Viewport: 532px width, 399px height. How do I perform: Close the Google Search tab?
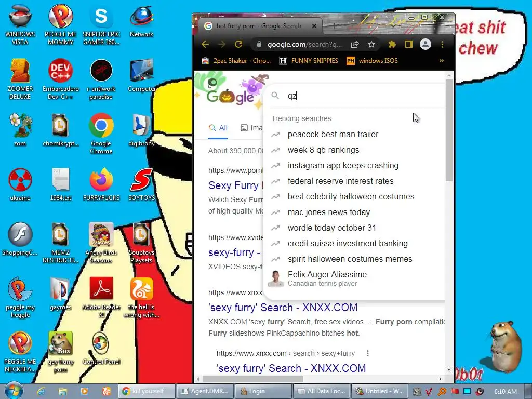(314, 26)
